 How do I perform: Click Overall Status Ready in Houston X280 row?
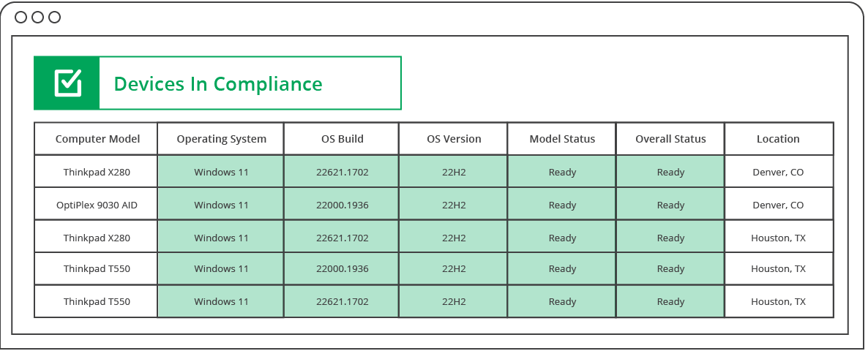tap(670, 238)
